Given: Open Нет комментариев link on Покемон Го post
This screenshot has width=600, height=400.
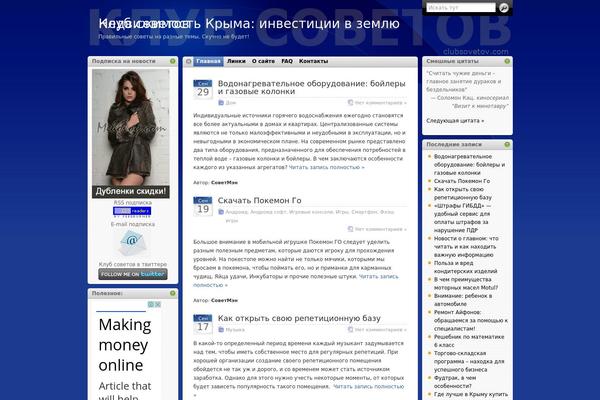Looking at the screenshot, I should tap(381, 229).
